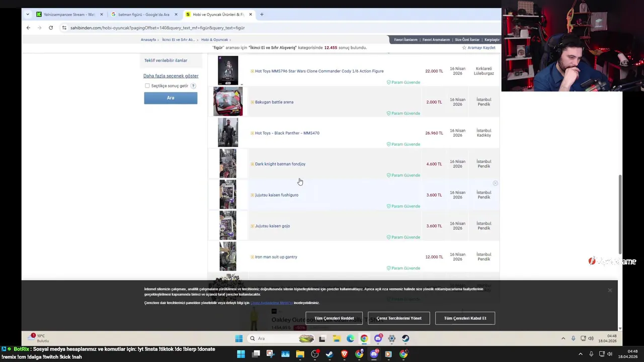The height and width of the screenshot is (362, 644).
Task: Open a new browser tab
Action: 262,15
